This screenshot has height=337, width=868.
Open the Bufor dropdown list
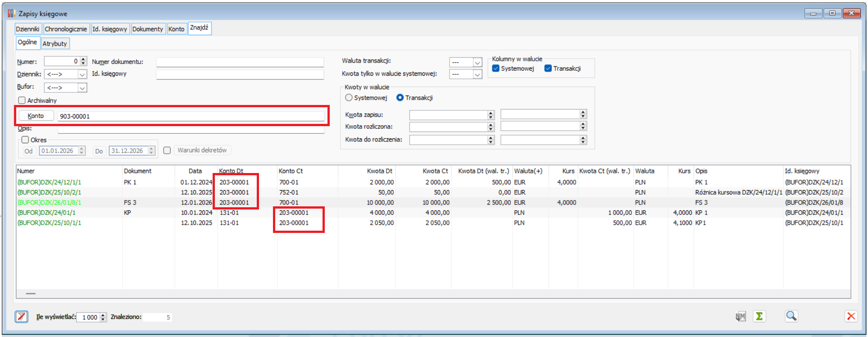click(82, 88)
